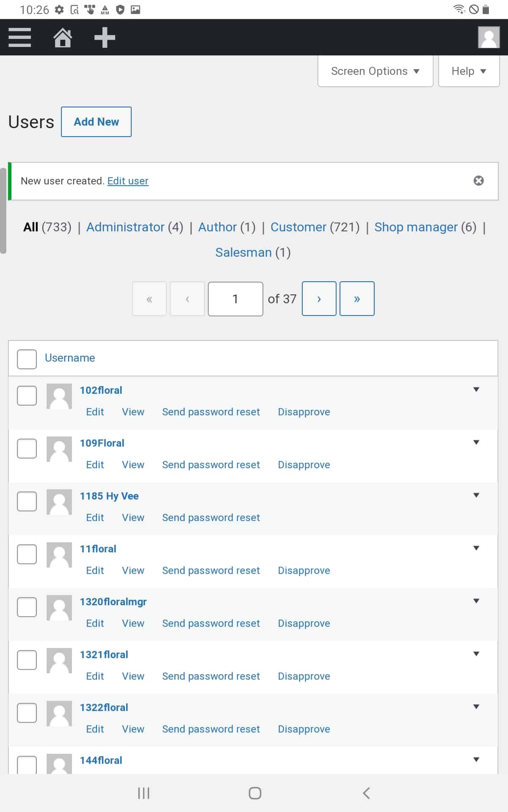Image resolution: width=508 pixels, height=812 pixels.
Task: Open the user profile avatar menu
Action: pos(489,37)
